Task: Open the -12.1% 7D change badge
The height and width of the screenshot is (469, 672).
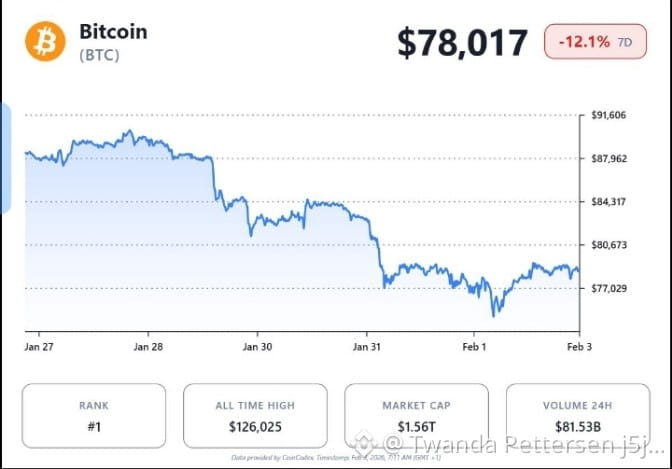Action: point(595,42)
